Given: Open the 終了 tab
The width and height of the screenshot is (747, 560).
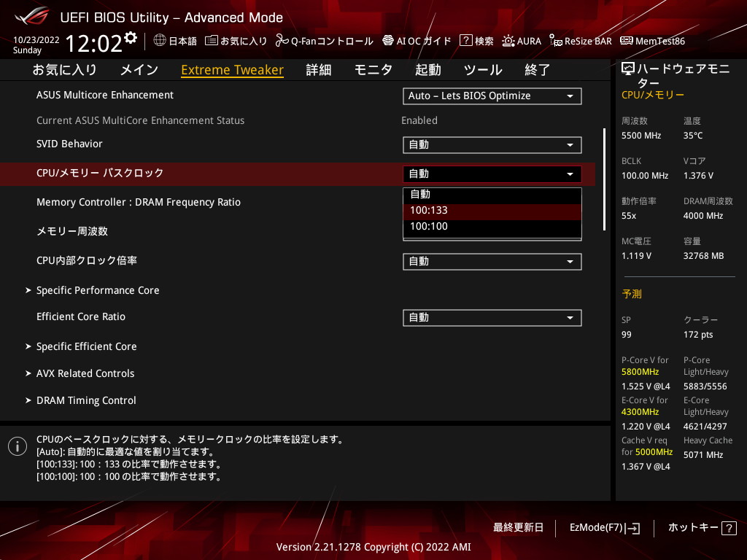Looking at the screenshot, I should (538, 70).
